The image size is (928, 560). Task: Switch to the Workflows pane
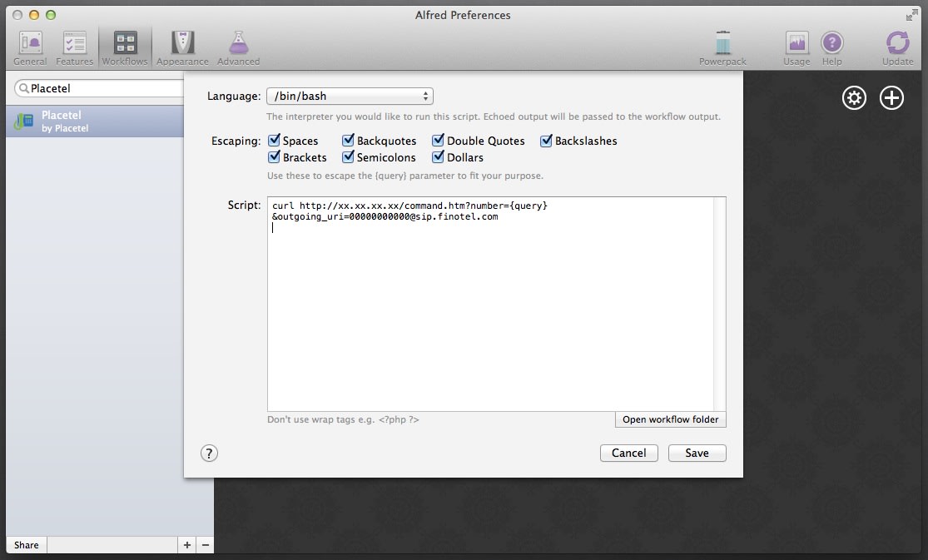[125, 48]
